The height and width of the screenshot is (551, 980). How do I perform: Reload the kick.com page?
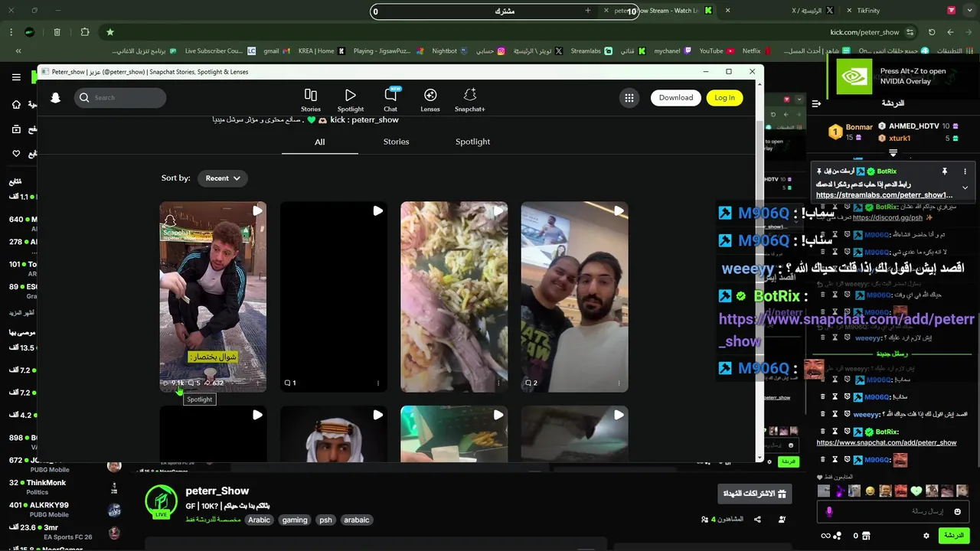coord(932,32)
